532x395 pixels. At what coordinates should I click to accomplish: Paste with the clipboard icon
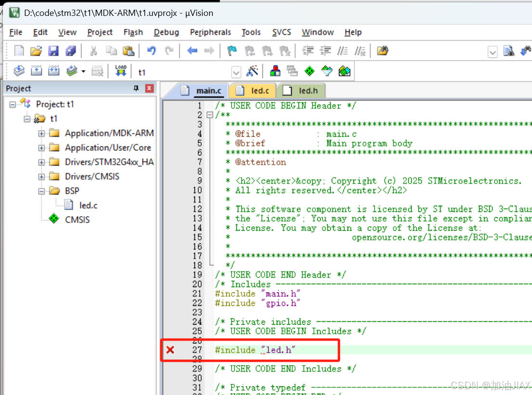[128, 51]
